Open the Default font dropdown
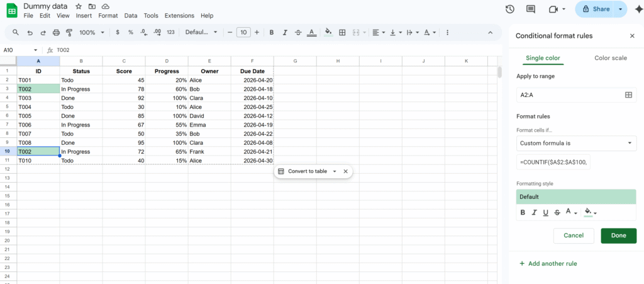 201,32
